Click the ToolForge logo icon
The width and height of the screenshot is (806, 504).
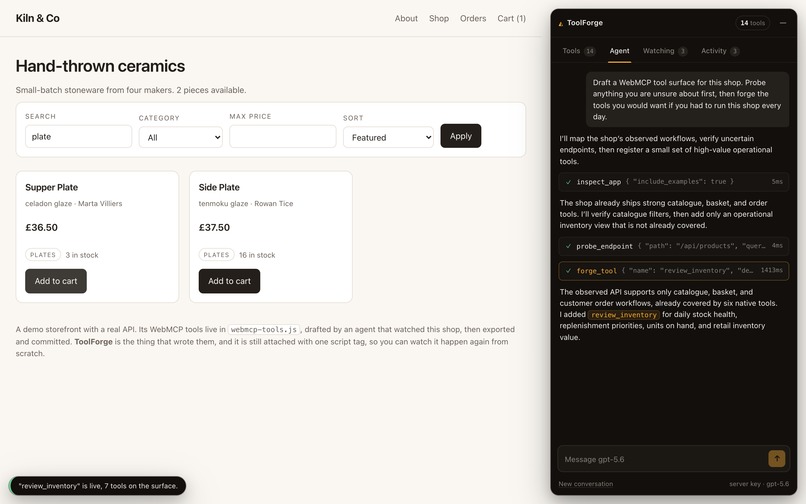click(560, 23)
